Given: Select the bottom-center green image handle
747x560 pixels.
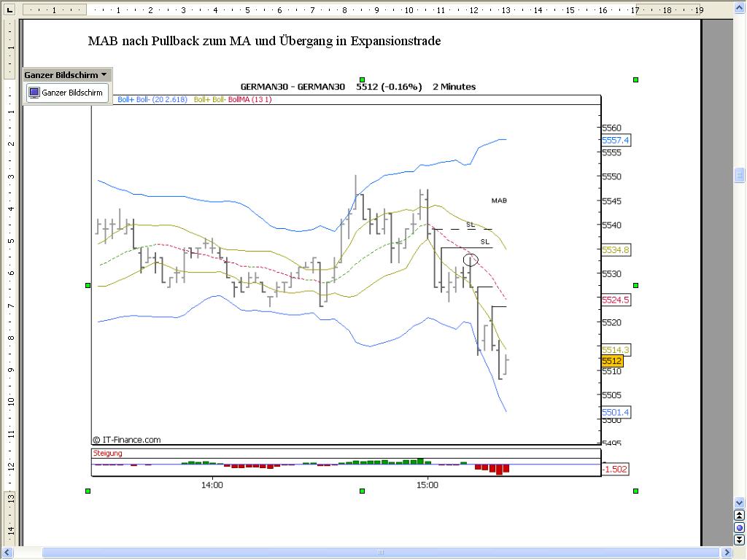Looking at the screenshot, I should coord(362,491).
